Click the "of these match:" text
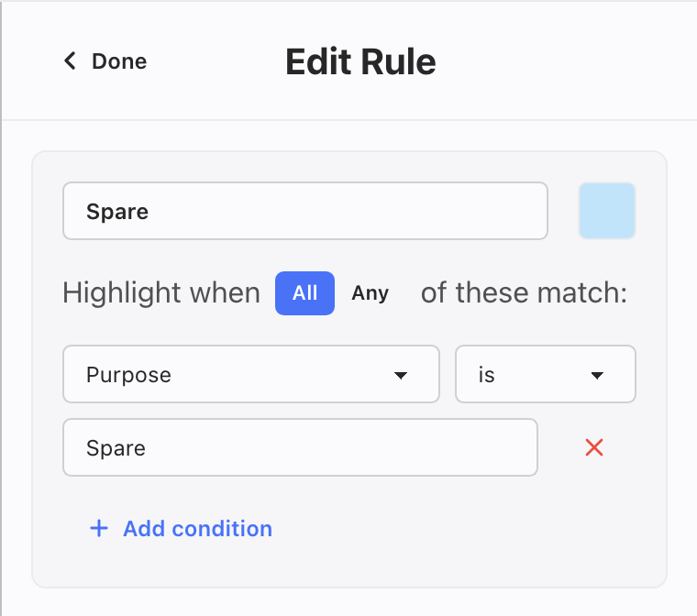This screenshot has height=616, width=697. (524, 293)
